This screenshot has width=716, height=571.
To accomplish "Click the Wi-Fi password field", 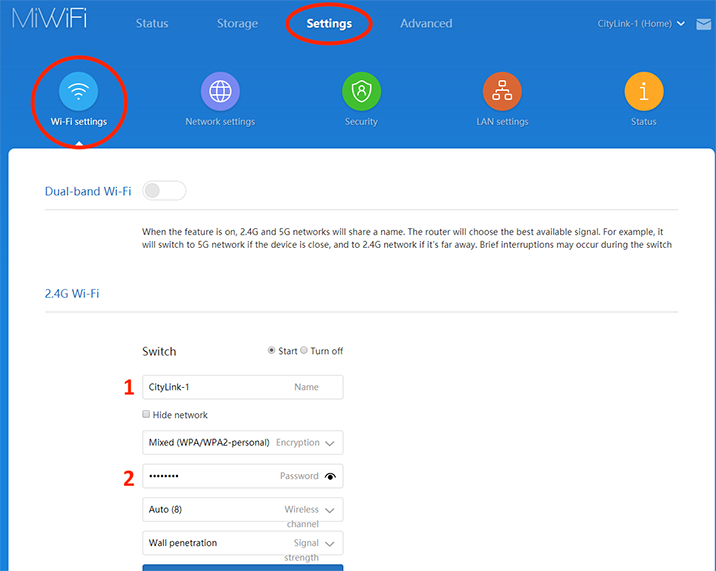I will tap(242, 476).
